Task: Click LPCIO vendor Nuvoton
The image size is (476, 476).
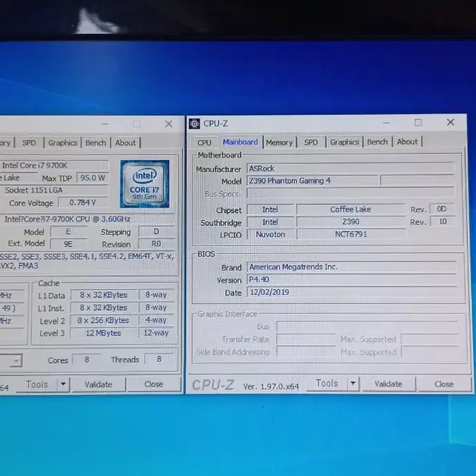Action: pyautogui.click(x=271, y=234)
